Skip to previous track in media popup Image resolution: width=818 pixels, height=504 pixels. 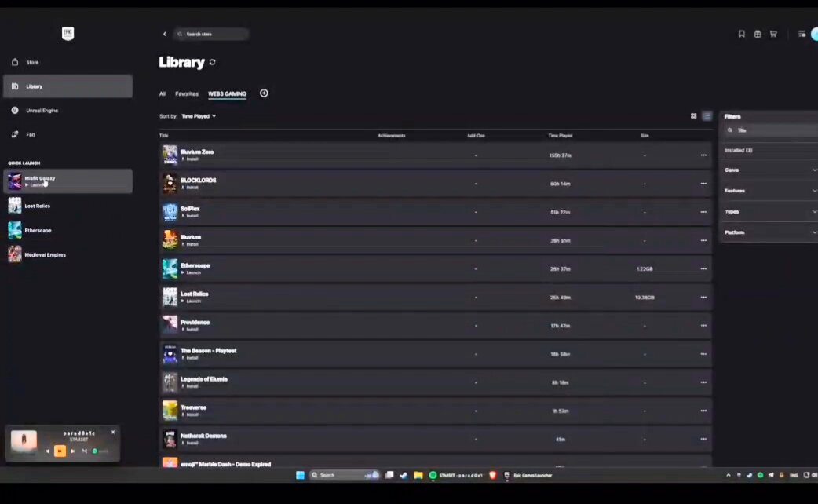47,451
